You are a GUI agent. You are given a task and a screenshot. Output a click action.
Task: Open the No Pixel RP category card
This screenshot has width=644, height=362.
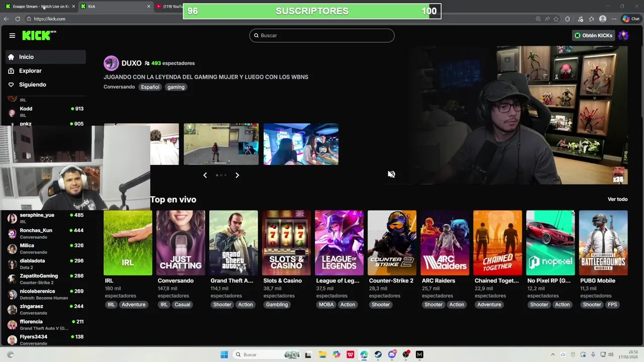point(550,243)
